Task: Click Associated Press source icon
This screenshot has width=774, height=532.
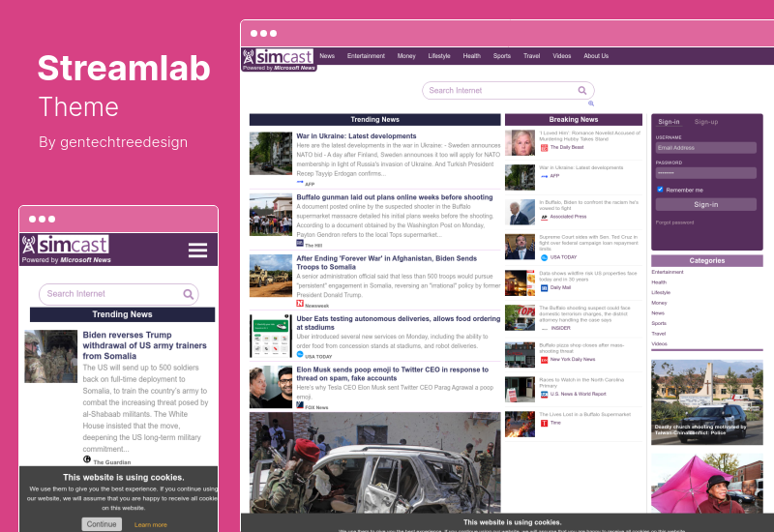Action: click(545, 217)
